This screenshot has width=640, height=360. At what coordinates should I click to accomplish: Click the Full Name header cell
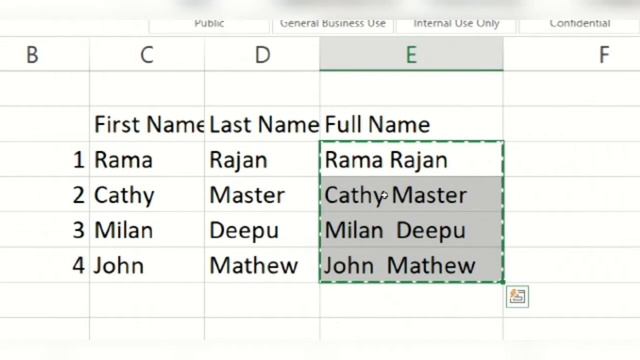(x=411, y=124)
